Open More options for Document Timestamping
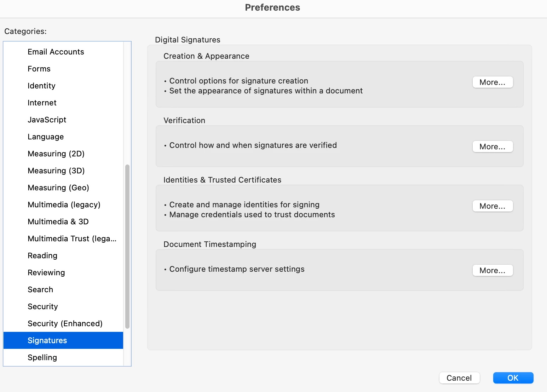This screenshot has width=547, height=392. point(493,270)
